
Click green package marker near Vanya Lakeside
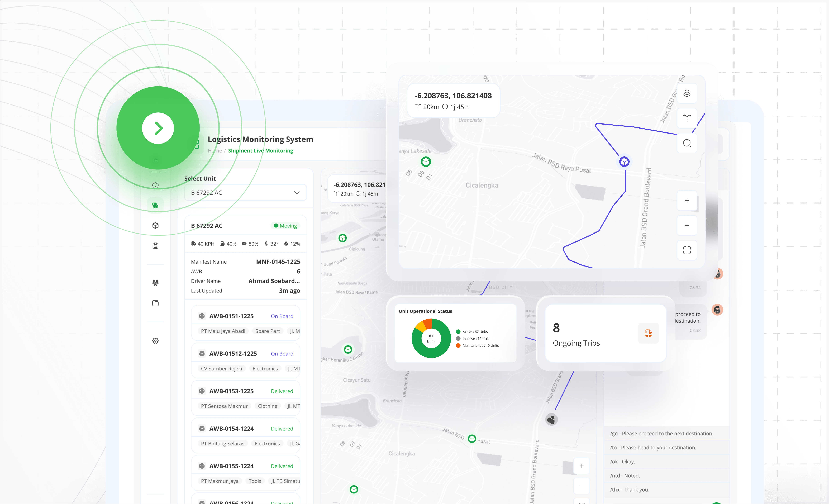(426, 162)
